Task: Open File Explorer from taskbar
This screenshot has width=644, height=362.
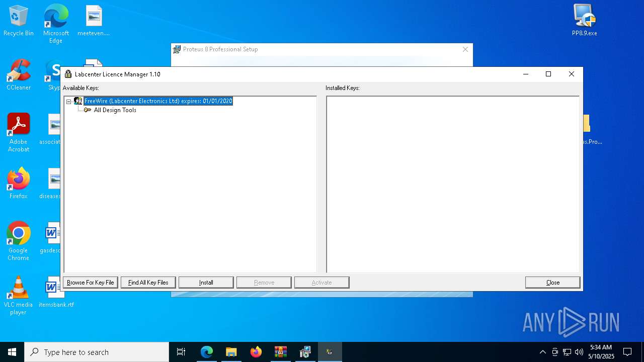Action: click(231, 352)
